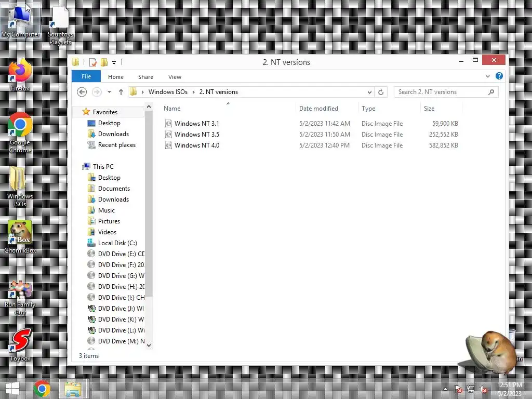Open the File menu tab
The height and width of the screenshot is (399, 532).
86,76
